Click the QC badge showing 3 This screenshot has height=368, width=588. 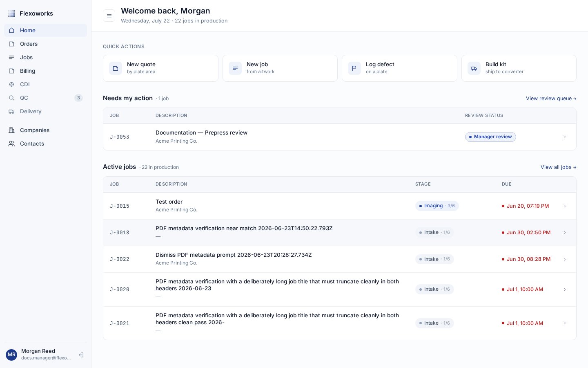pos(78,98)
